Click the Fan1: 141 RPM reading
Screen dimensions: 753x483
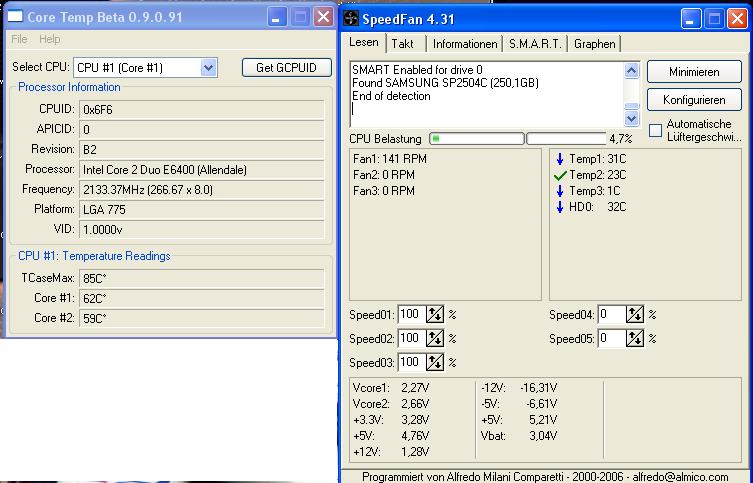click(389, 159)
